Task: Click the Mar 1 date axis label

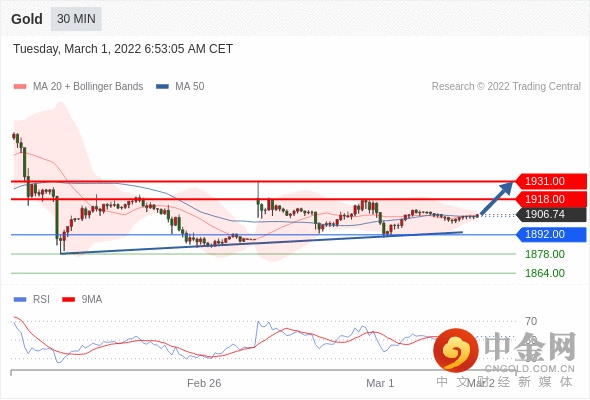Action: tap(380, 383)
